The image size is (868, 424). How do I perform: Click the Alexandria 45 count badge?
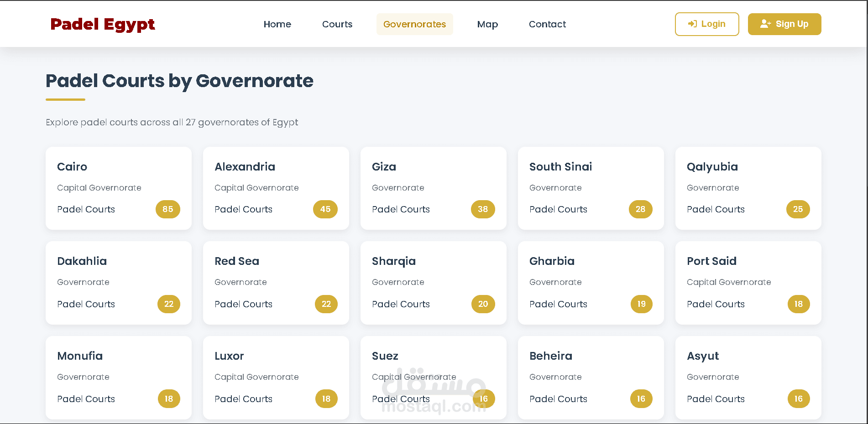click(x=325, y=209)
